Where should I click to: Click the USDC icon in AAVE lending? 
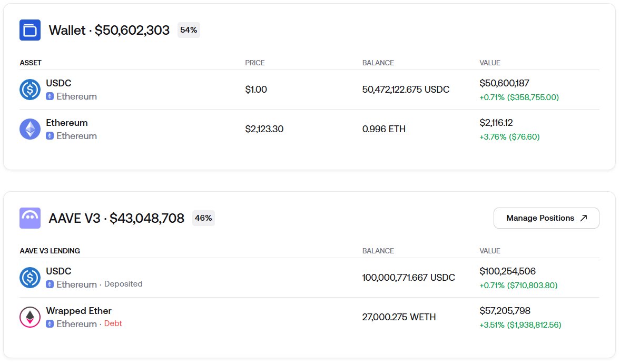pyautogui.click(x=30, y=278)
